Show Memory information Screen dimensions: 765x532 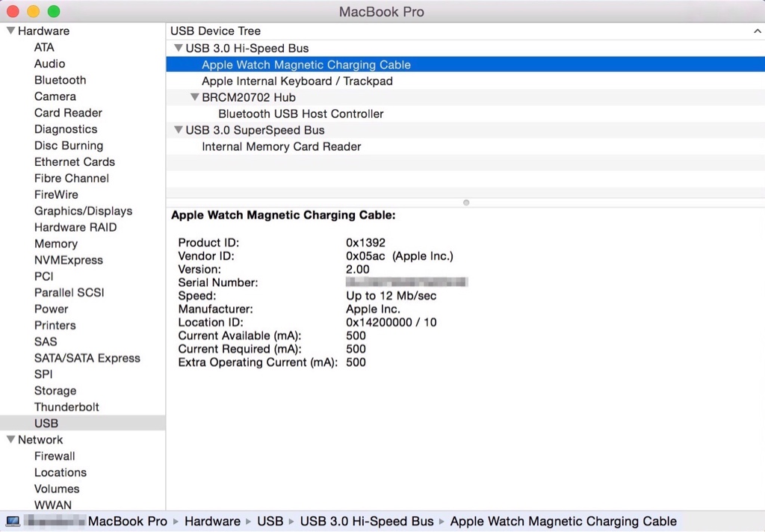point(55,244)
